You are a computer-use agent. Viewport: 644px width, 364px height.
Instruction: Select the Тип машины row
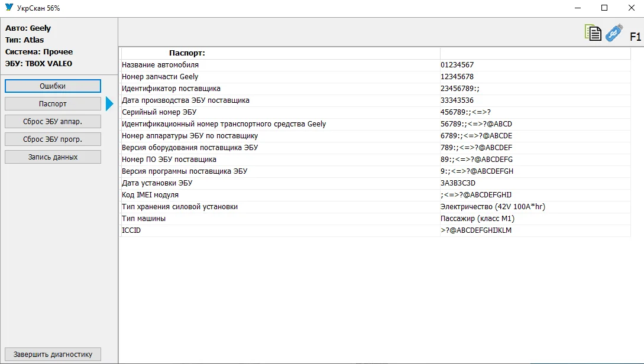point(376,219)
